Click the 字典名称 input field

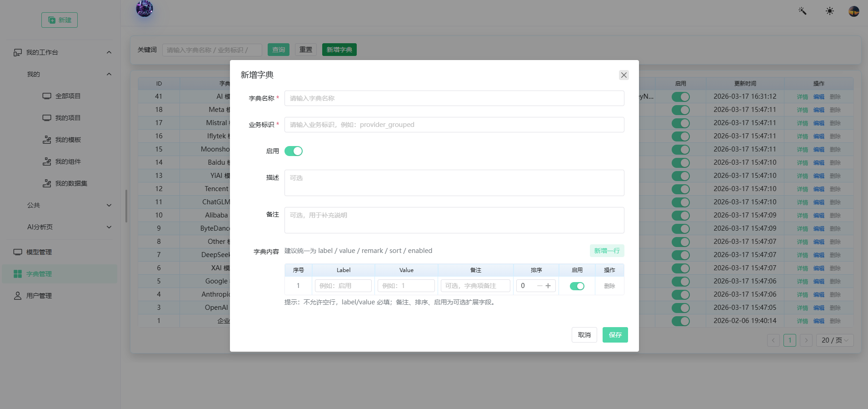(454, 98)
